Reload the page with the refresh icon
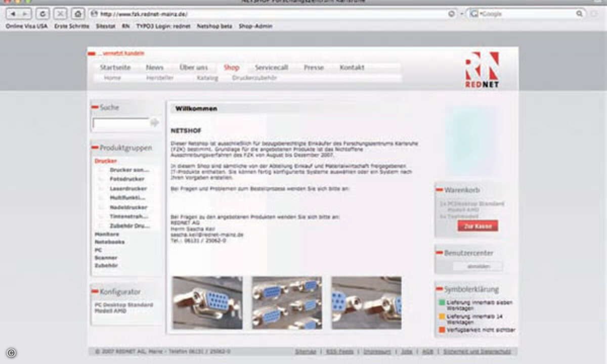The height and width of the screenshot is (364, 607). click(42, 14)
